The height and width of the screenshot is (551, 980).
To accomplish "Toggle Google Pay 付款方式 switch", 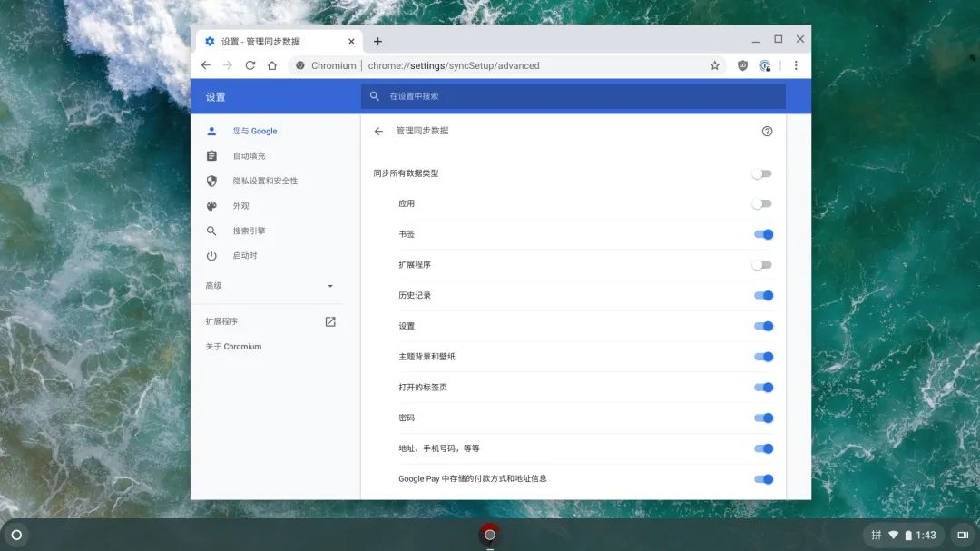I will [763, 479].
